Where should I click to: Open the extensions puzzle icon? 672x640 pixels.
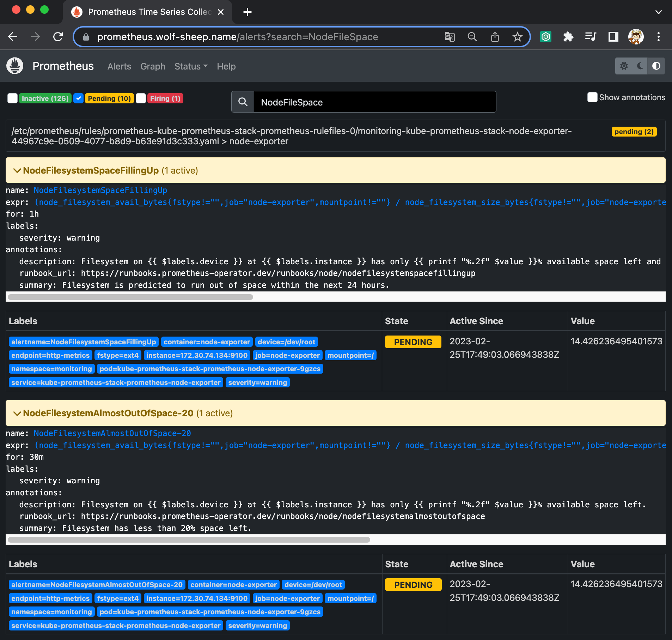(568, 37)
